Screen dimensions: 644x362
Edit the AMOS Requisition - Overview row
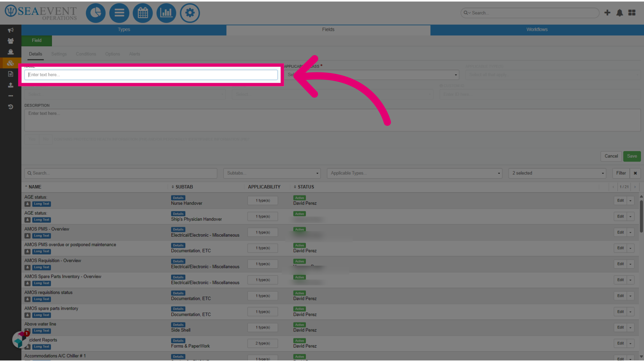(x=620, y=264)
